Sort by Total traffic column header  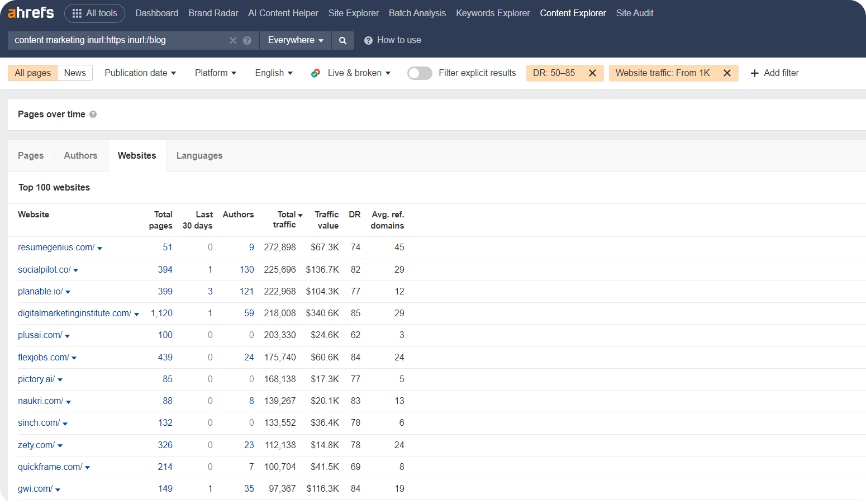coord(288,220)
